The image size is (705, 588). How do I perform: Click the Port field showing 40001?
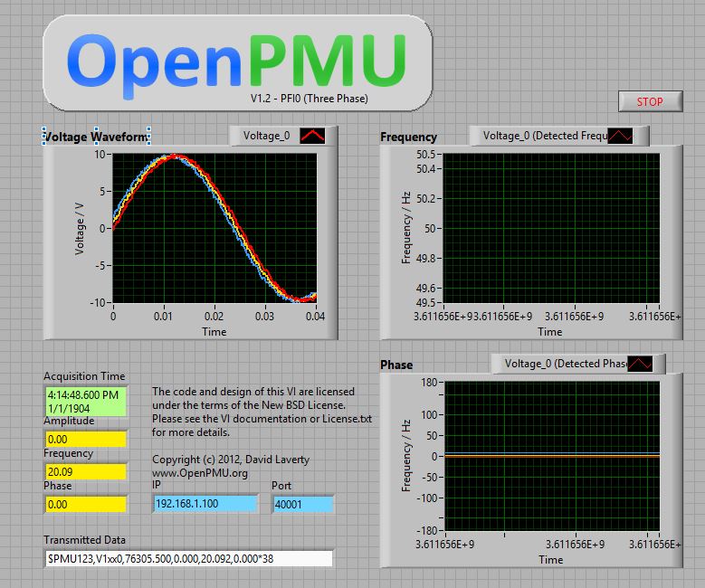tap(303, 504)
